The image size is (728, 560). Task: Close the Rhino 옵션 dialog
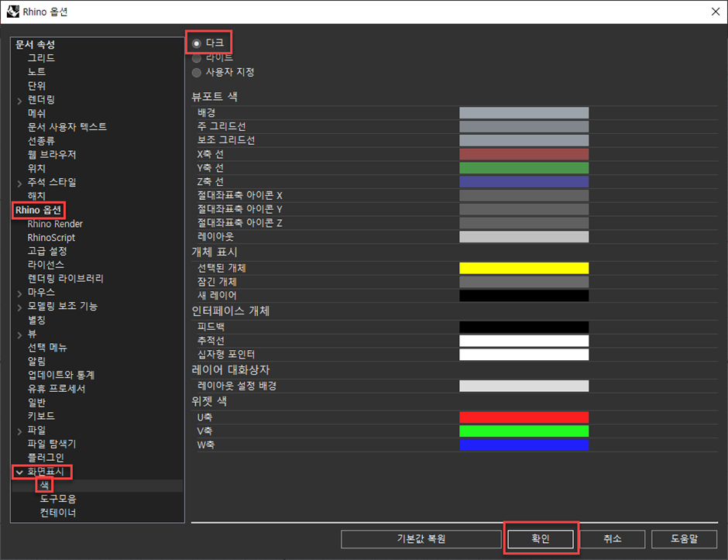coord(716,12)
